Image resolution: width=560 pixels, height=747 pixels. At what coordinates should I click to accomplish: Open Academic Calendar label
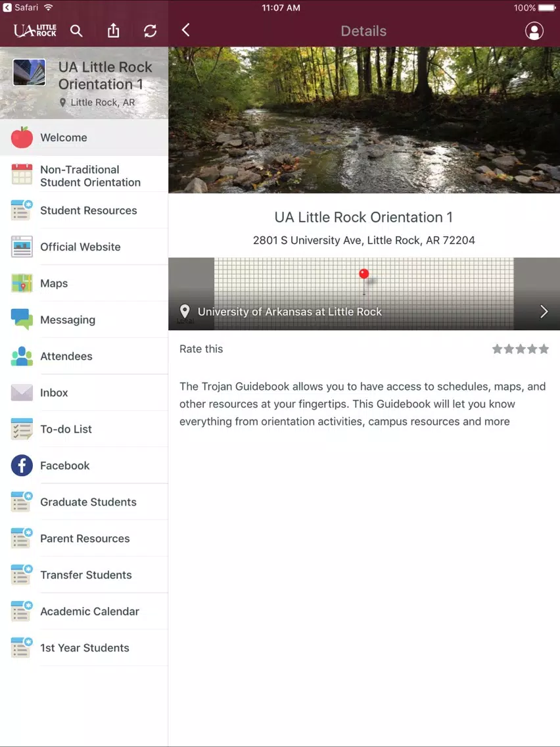click(x=89, y=612)
